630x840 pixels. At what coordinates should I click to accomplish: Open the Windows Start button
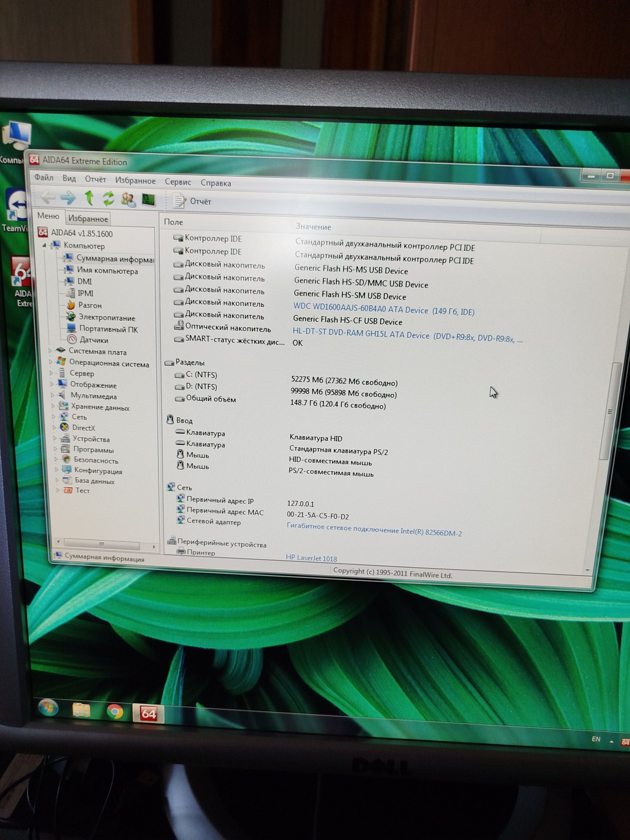48,708
